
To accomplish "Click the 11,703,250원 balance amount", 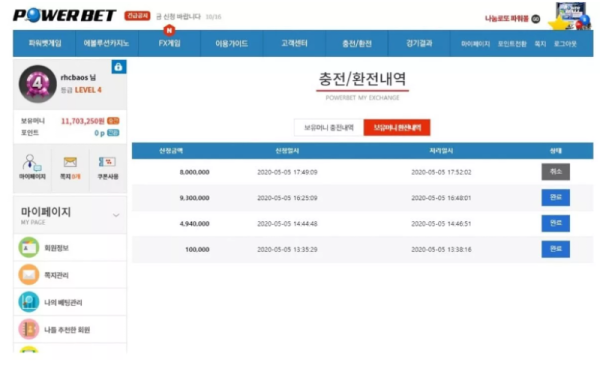I will point(83,121).
